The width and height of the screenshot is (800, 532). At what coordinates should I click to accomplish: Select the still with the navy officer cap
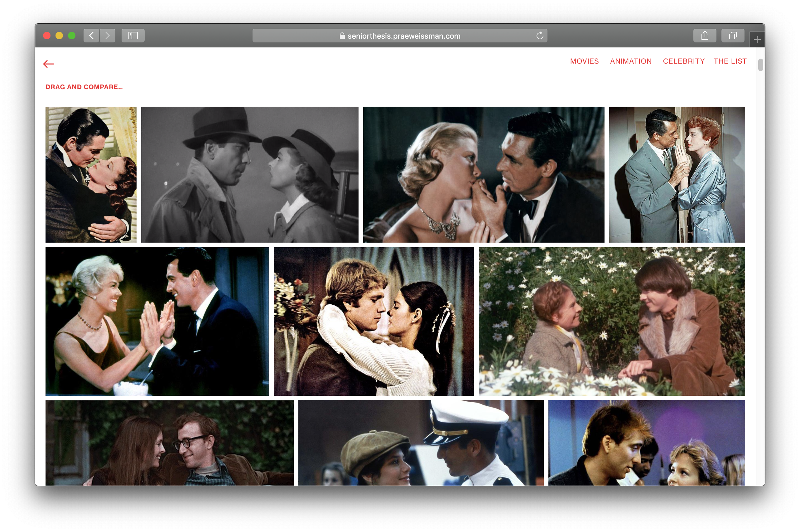421,443
